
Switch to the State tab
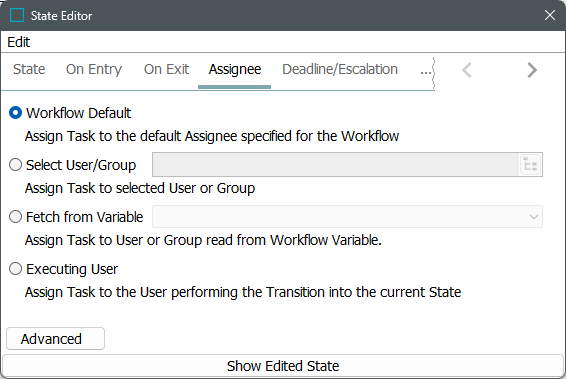[x=29, y=69]
